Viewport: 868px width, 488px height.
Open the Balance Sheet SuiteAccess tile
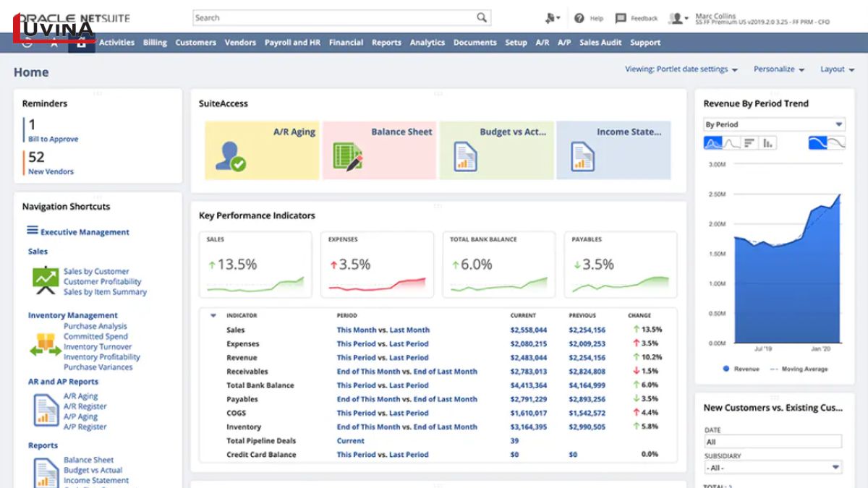(x=379, y=150)
